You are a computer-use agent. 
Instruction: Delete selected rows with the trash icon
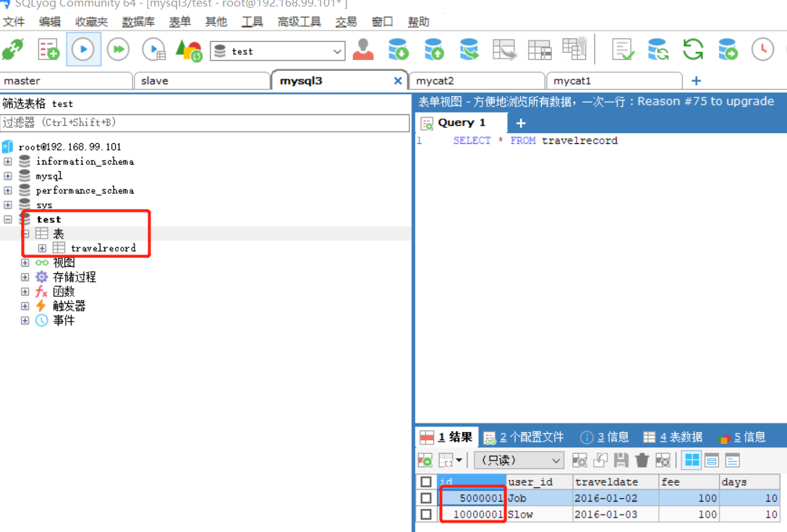click(642, 460)
